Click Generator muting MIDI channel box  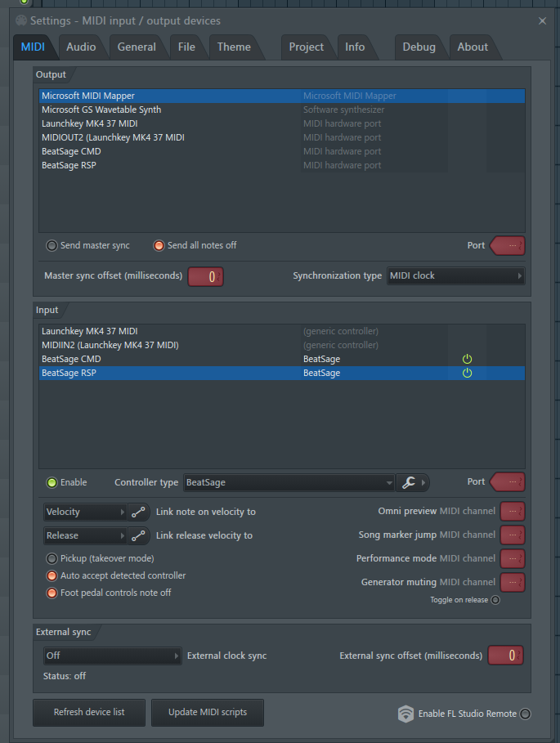pos(513,582)
